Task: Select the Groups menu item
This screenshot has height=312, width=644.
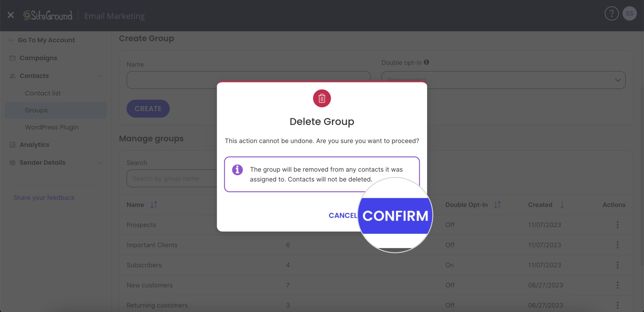Action: point(36,110)
